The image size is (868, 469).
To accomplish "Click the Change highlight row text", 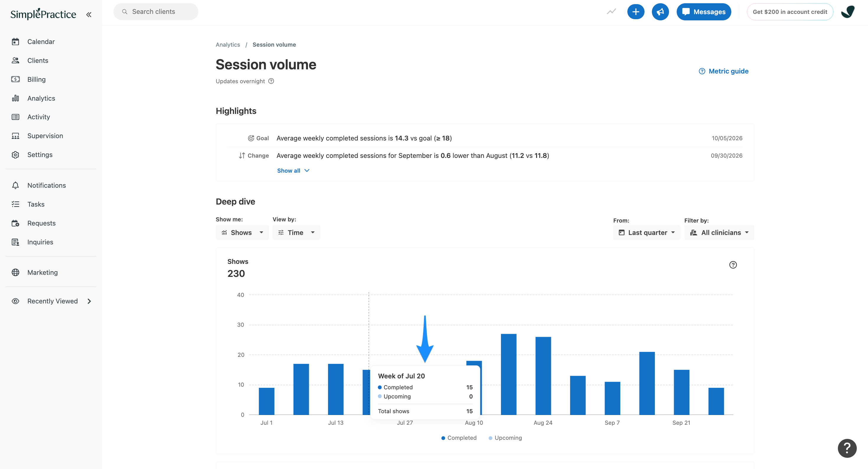I will click(413, 156).
